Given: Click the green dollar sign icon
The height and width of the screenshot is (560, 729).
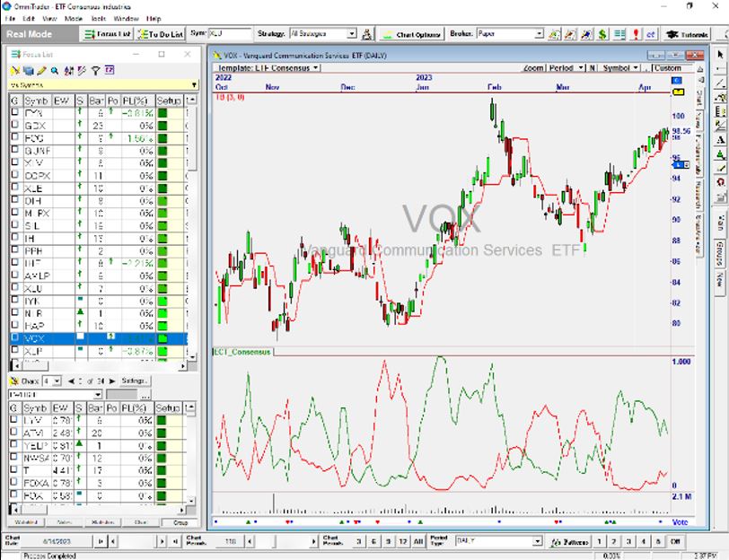Looking at the screenshot, I should [602, 34].
